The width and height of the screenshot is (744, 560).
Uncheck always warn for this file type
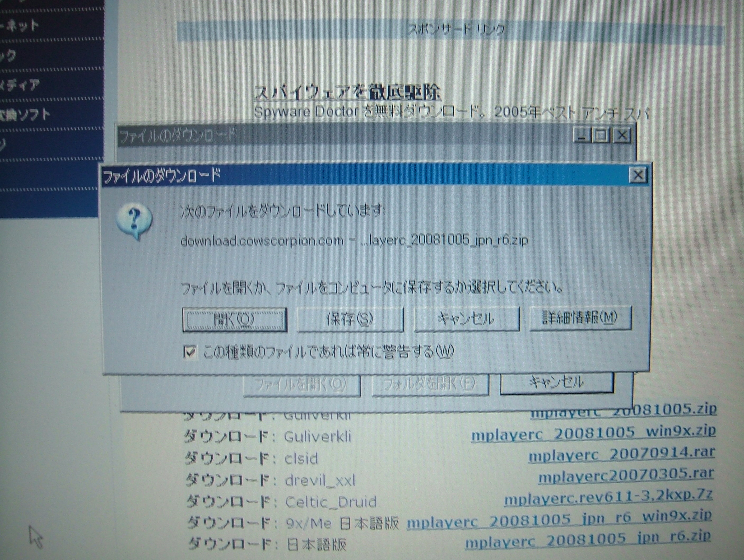tap(190, 352)
